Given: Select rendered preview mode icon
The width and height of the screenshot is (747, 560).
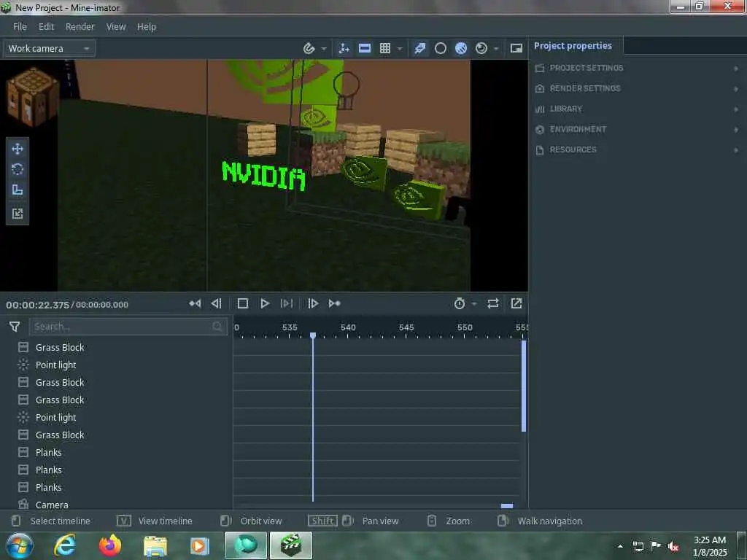Looking at the screenshot, I should [481, 48].
